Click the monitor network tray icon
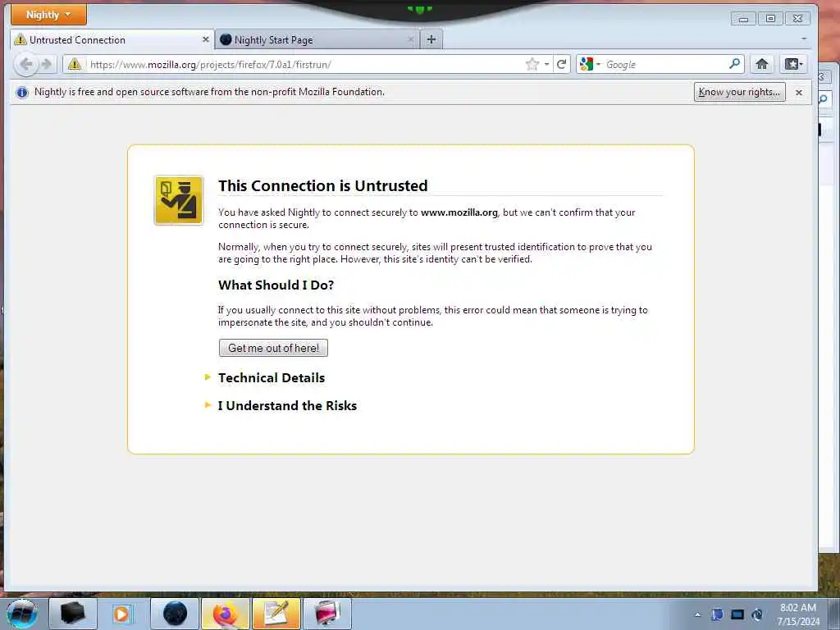This screenshot has width=840, height=630. (x=737, y=614)
